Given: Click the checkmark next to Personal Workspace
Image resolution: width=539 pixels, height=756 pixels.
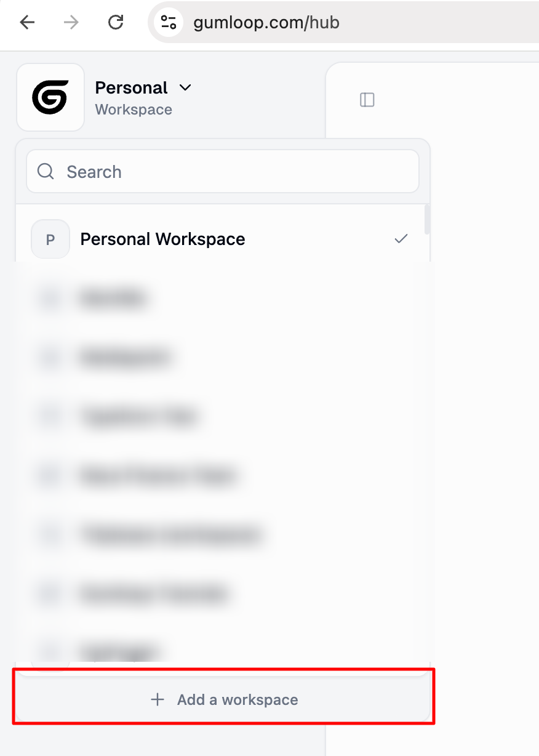Looking at the screenshot, I should click(401, 239).
